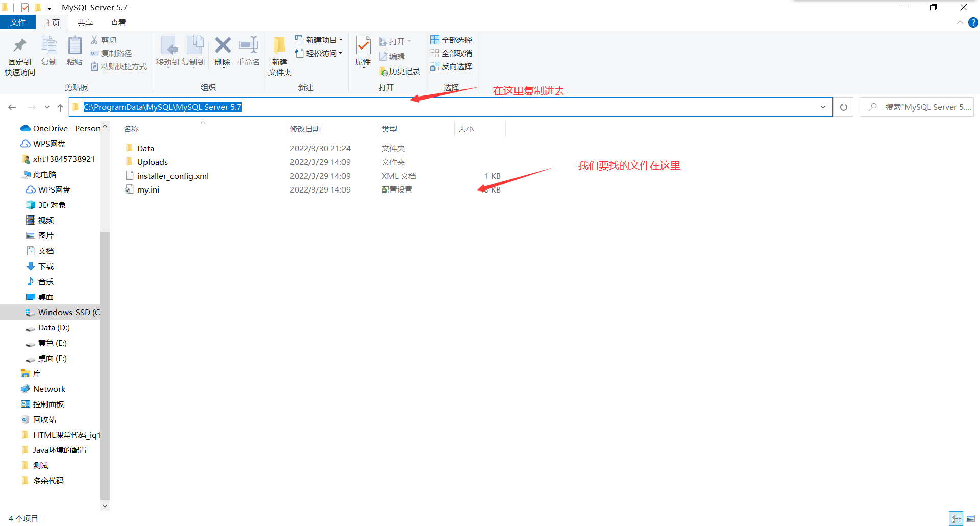Open Recycle Bin (回收站) in sidebar
Screen dimensions: 980x526
39,419
